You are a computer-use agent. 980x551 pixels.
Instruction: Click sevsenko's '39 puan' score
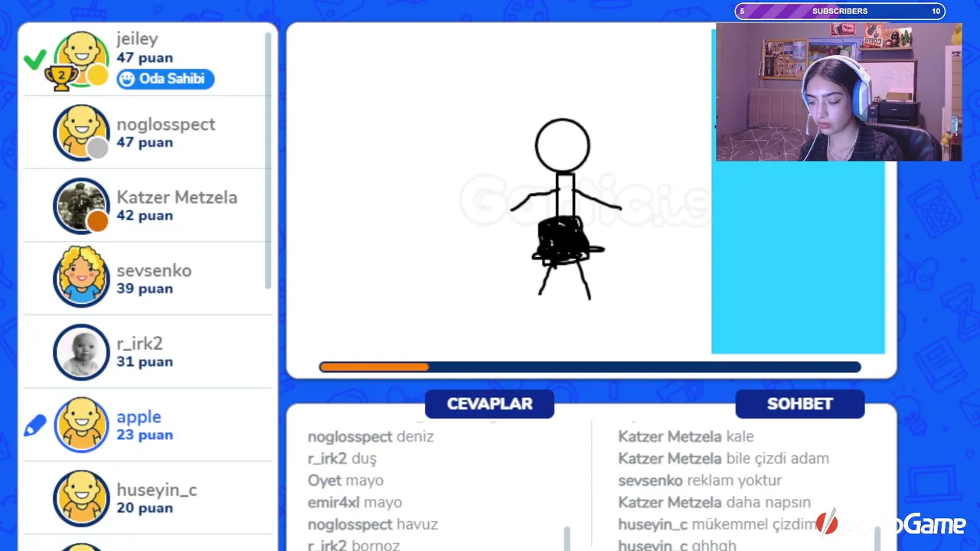(x=145, y=289)
